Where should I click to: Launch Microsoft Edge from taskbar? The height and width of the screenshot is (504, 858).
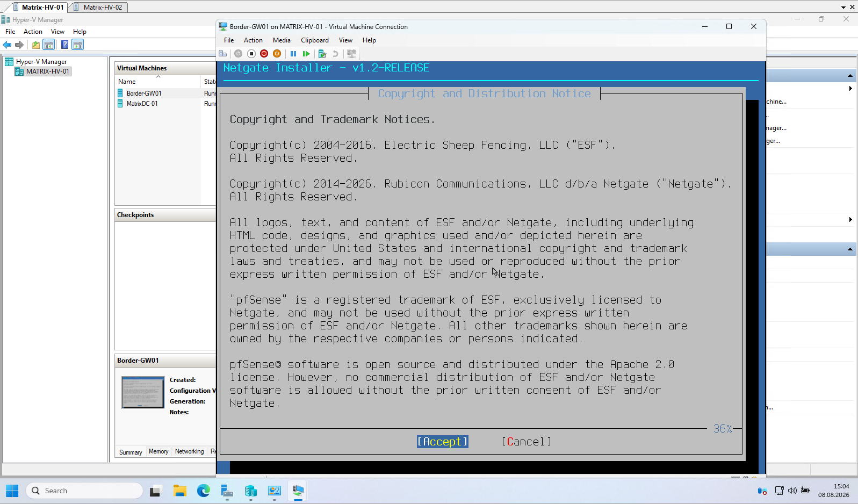pos(203,491)
